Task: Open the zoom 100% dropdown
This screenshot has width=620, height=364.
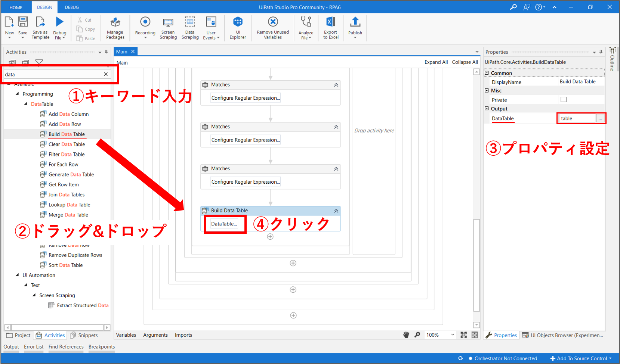Action: pyautogui.click(x=453, y=335)
